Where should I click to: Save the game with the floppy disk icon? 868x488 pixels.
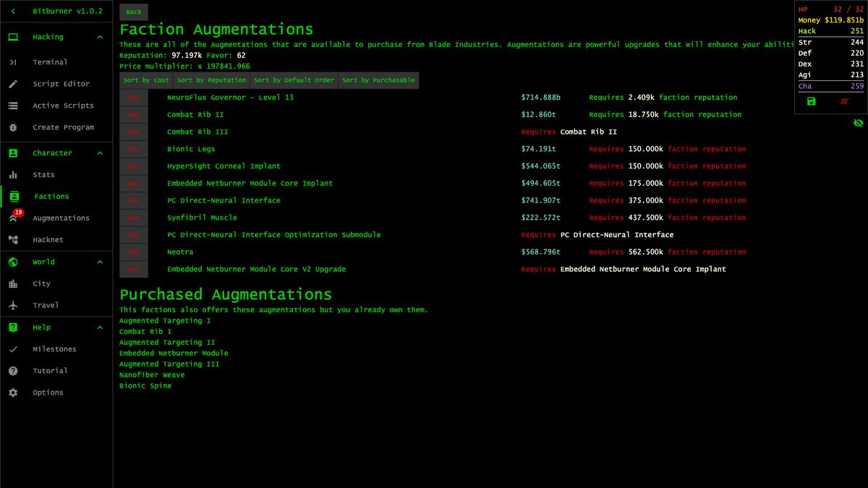[810, 101]
